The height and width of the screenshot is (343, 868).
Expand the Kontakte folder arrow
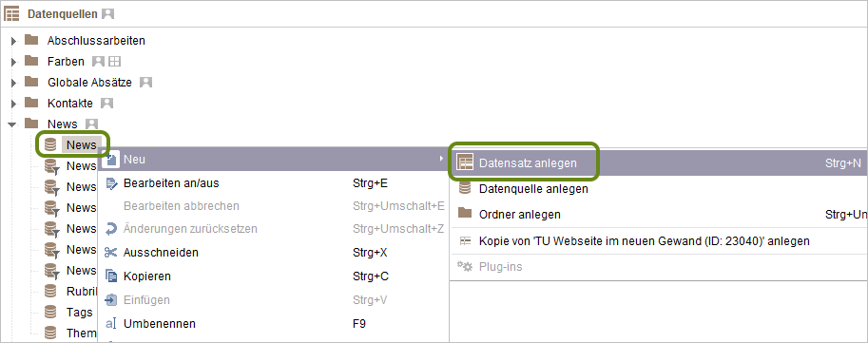click(x=13, y=104)
